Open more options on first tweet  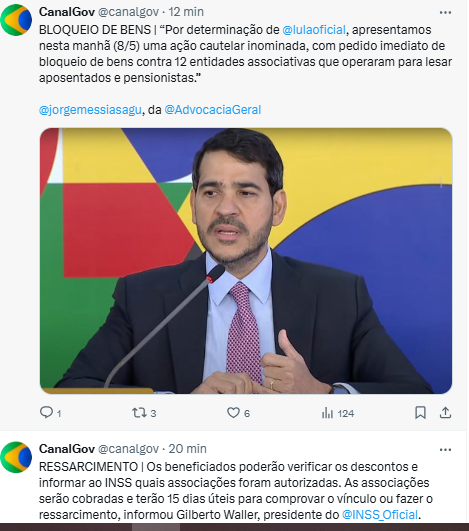[x=445, y=13]
